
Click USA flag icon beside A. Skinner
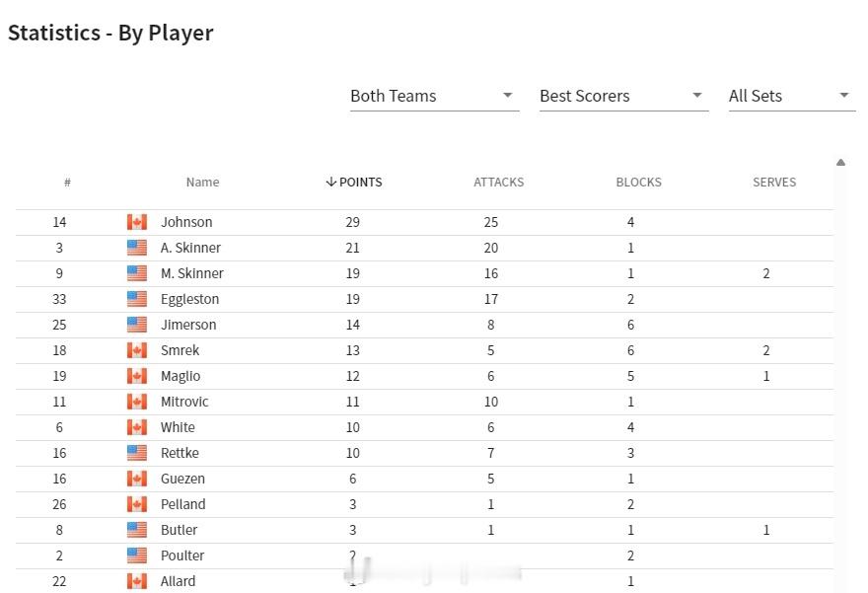137,248
